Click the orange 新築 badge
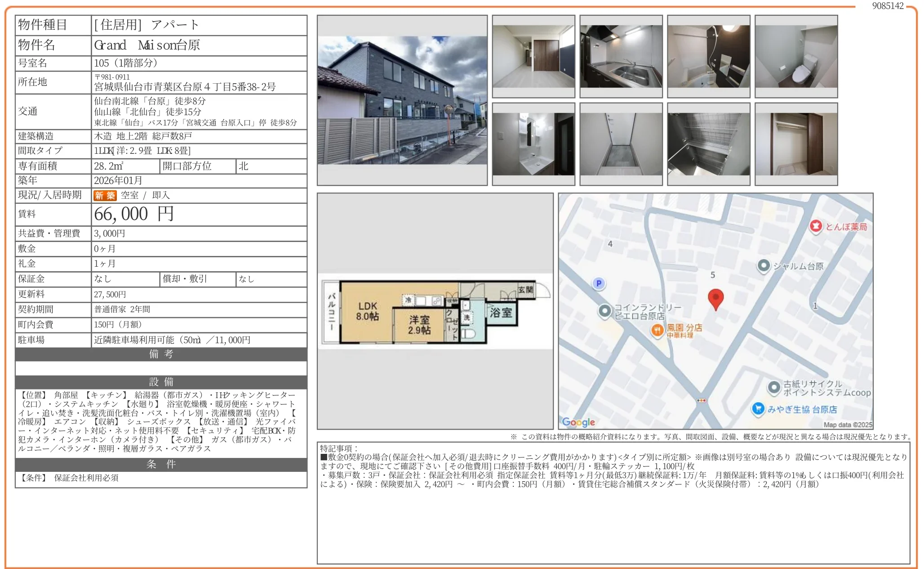The height and width of the screenshot is (569, 924). (105, 195)
